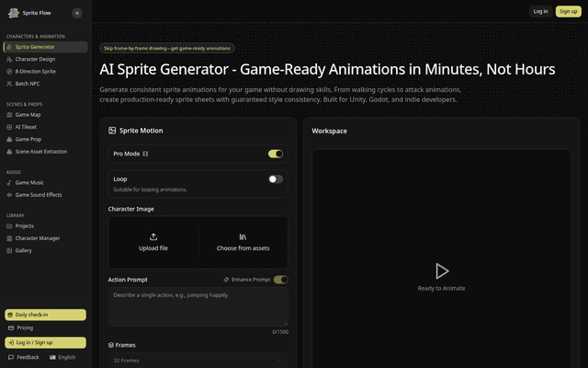
Task: Click the Character Design person icon
Action: point(9,59)
